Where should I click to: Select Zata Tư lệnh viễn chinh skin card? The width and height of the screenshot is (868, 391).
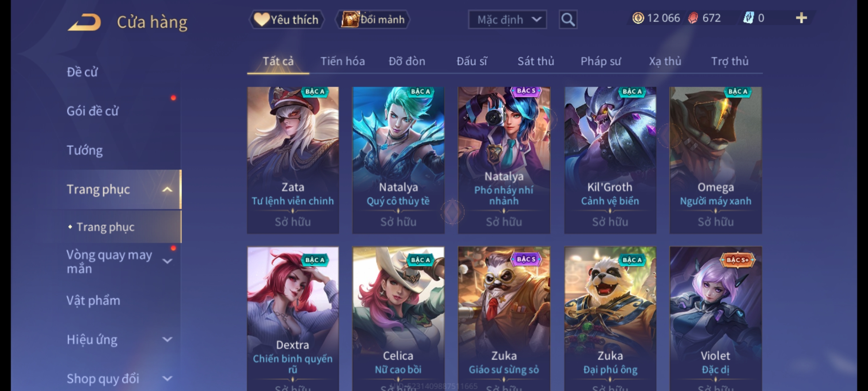[293, 160]
